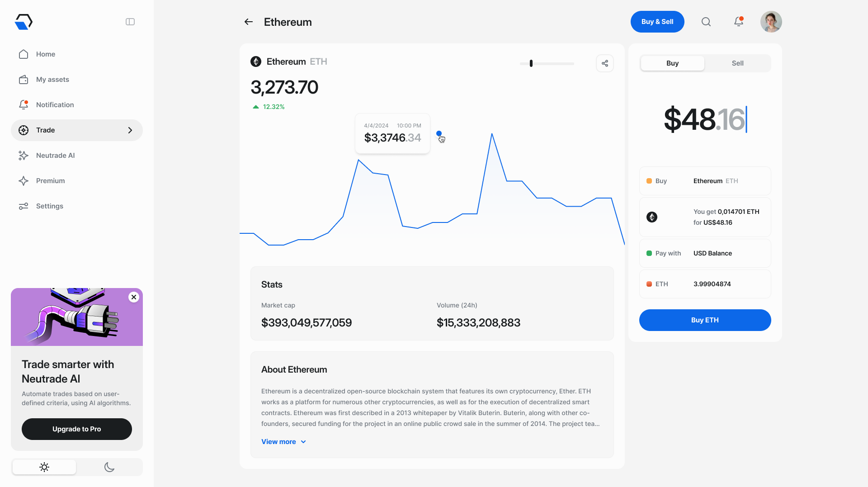Open the notification bell in header
Image resolution: width=868 pixels, height=487 pixels.
click(738, 22)
